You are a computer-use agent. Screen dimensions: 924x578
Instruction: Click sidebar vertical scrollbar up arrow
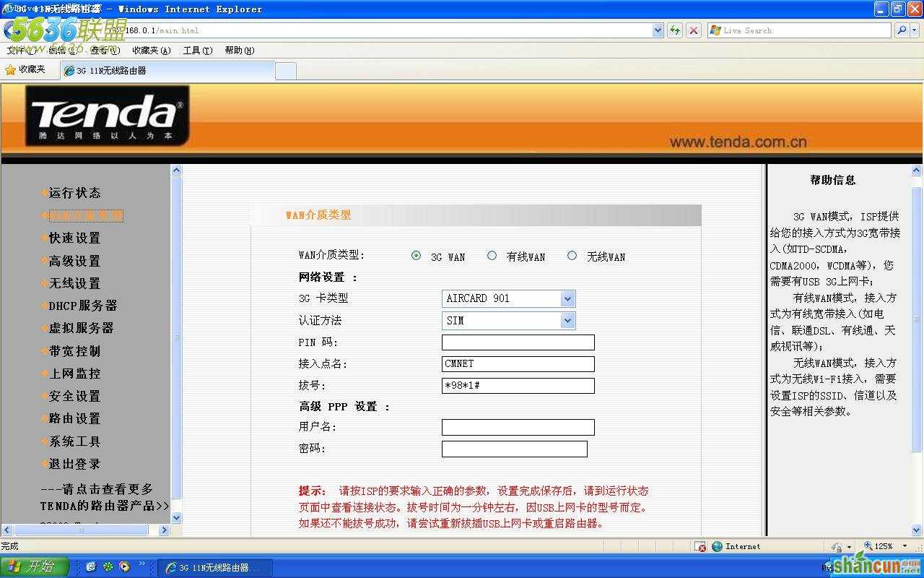176,170
